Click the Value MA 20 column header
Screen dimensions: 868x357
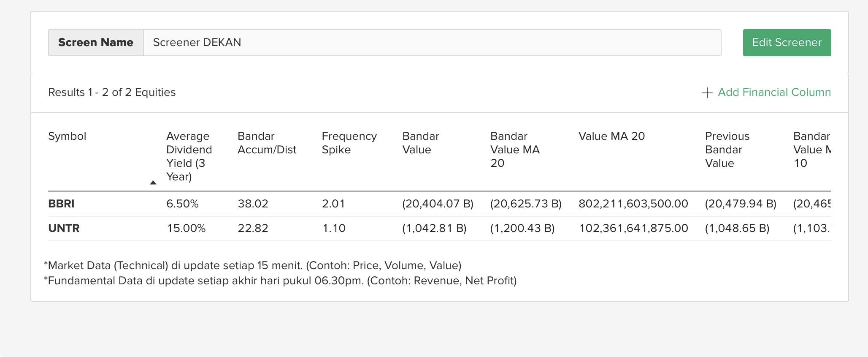(611, 136)
